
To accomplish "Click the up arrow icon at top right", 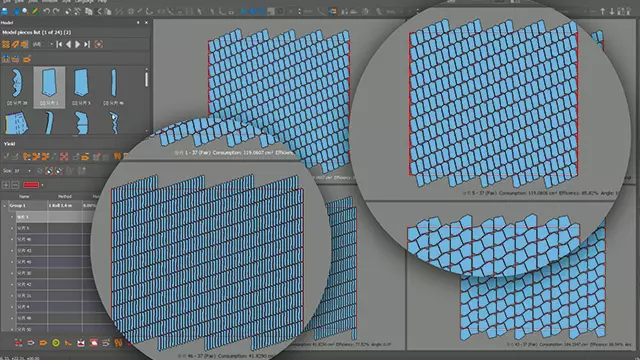I will (602, 11).
